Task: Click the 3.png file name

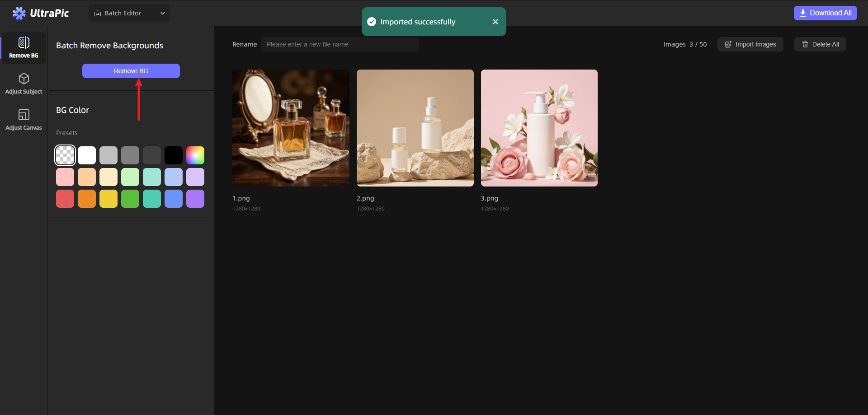Action: pyautogui.click(x=490, y=198)
